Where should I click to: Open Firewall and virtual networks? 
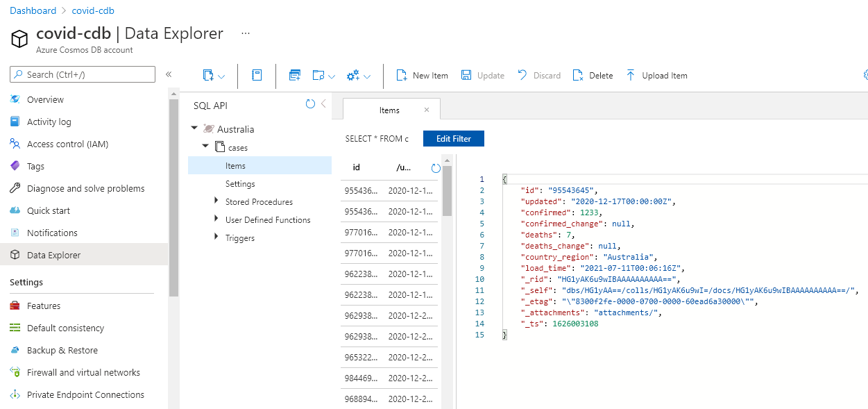click(x=84, y=372)
